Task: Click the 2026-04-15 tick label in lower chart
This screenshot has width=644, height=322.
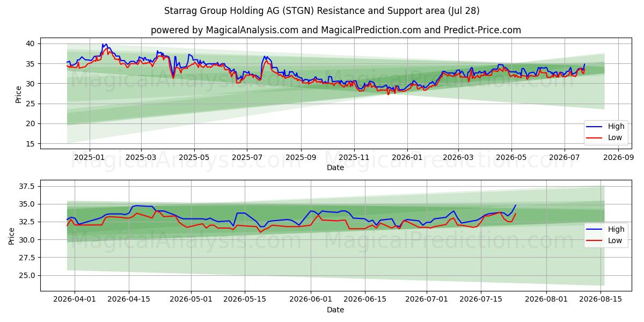Action: coord(129,301)
